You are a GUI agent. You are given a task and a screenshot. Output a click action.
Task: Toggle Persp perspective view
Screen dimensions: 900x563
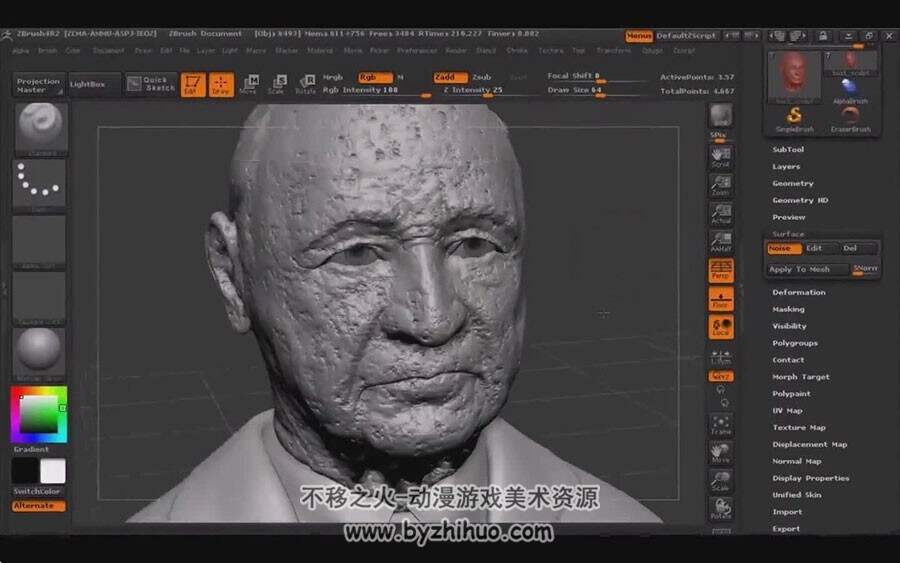(721, 270)
